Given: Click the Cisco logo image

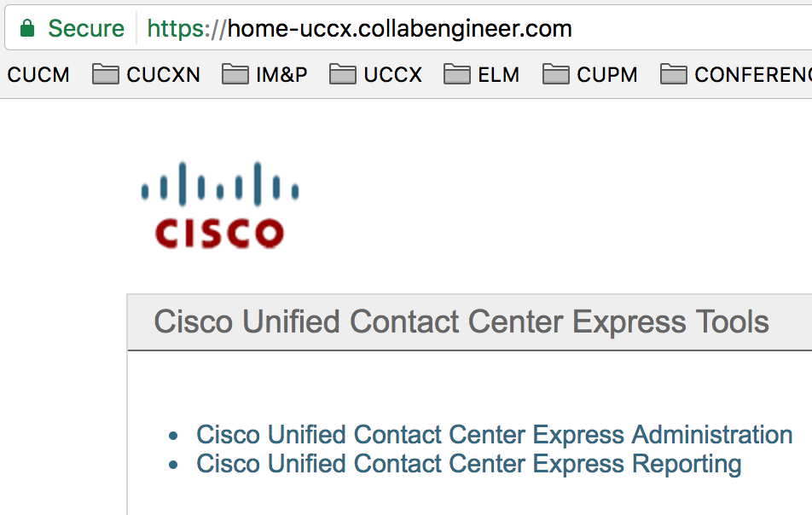Looking at the screenshot, I should [x=219, y=205].
